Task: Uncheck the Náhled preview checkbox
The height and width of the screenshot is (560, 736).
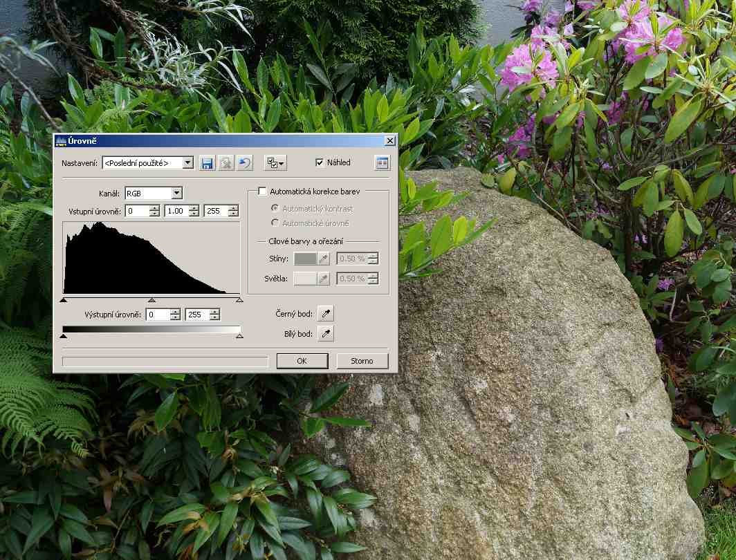Action: (320, 163)
